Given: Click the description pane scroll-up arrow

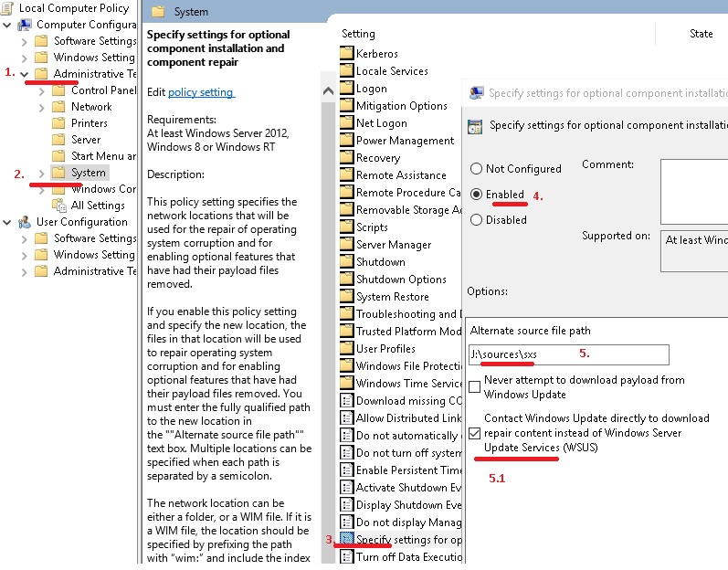Looking at the screenshot, I should [328, 91].
